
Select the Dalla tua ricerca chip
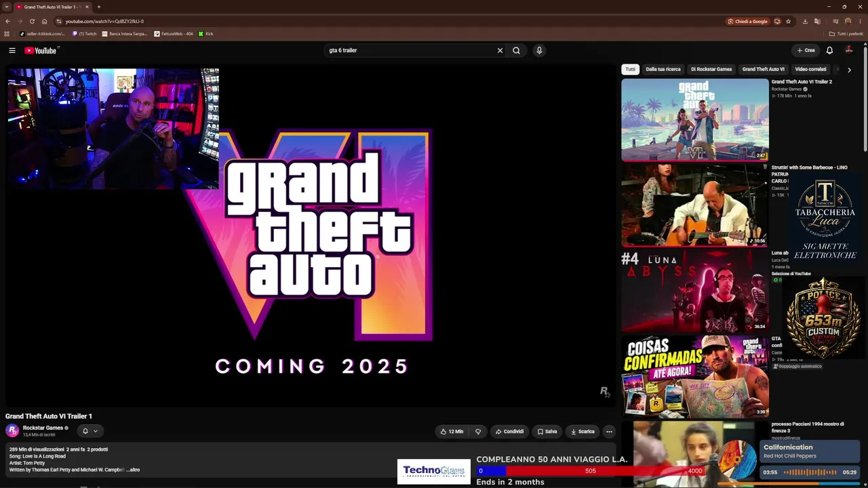663,69
